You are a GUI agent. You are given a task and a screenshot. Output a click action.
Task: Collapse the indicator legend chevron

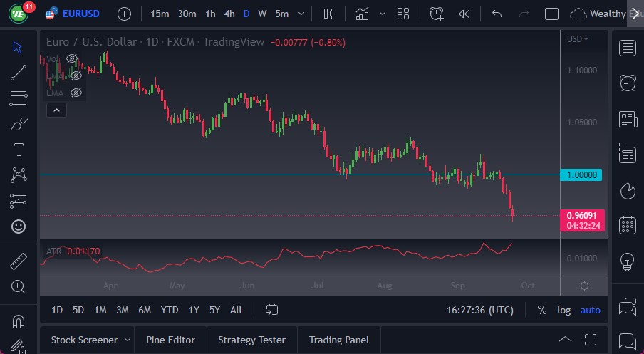tap(56, 110)
